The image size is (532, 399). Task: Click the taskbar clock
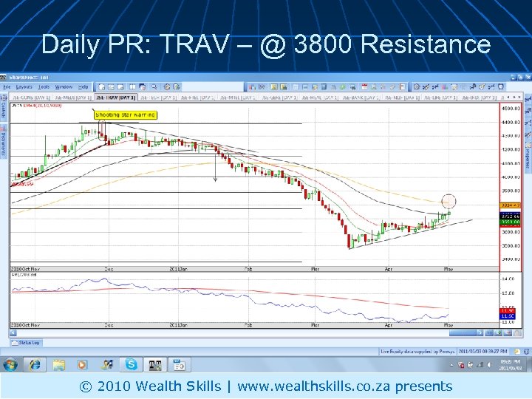(x=511, y=365)
